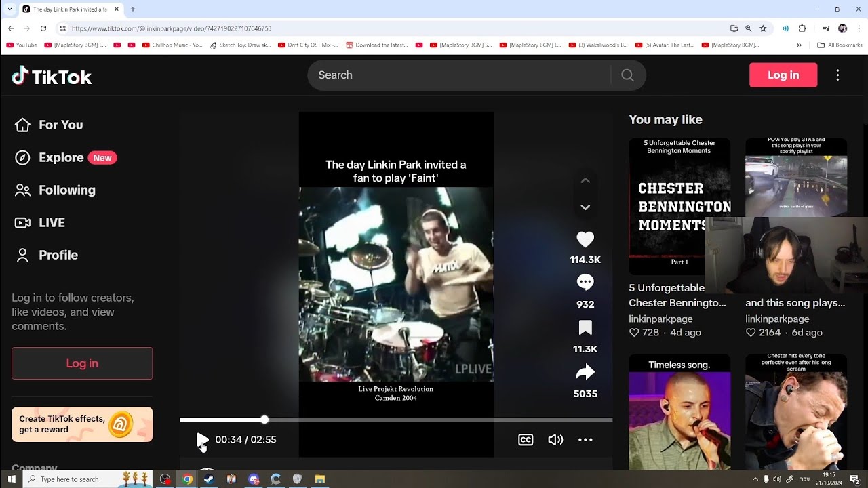This screenshot has height=488, width=868.
Task: Go to next video arrow
Action: 585,207
